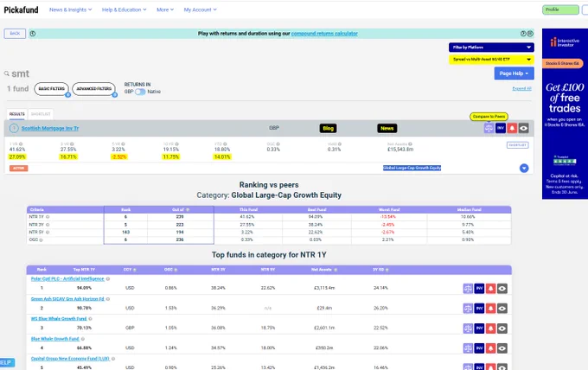The height and width of the screenshot is (370, 588).
Task: Sort top funds by Net Assets column
Action: pyautogui.click(x=324, y=270)
